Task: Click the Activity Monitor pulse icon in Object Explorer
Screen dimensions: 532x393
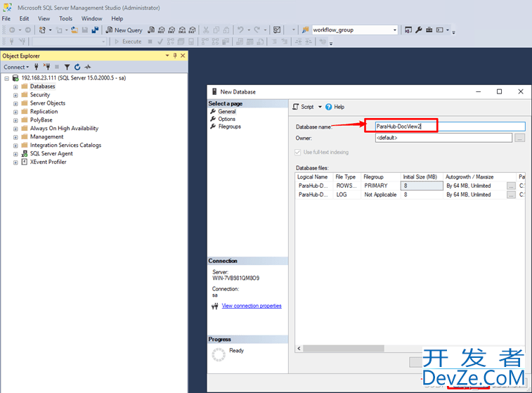Action: click(88, 67)
